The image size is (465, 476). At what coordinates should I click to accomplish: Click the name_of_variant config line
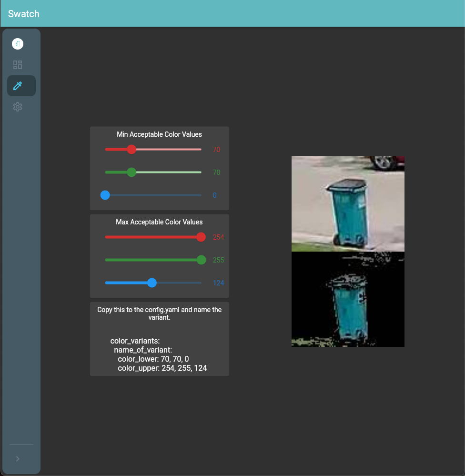click(143, 350)
